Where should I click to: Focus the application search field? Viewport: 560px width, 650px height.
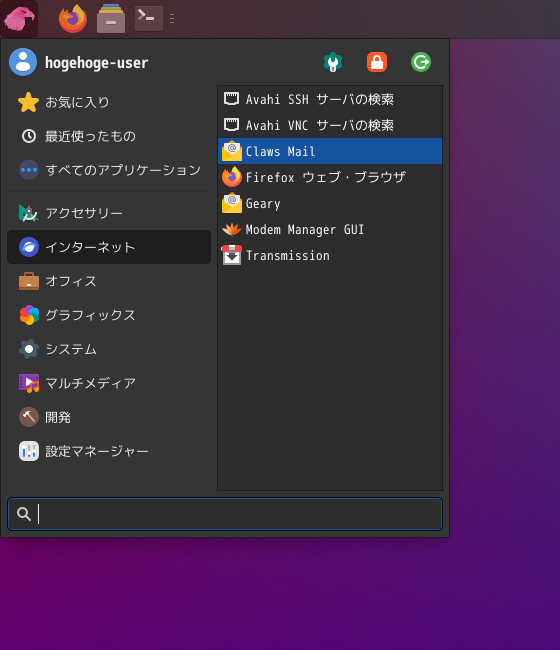[x=225, y=514]
